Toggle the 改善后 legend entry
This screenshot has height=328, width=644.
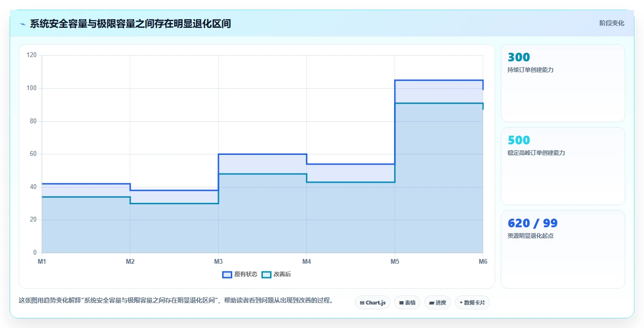[277, 275]
